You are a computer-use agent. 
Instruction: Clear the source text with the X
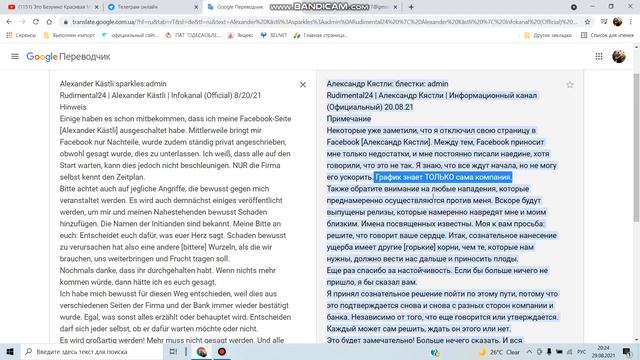coord(303,84)
